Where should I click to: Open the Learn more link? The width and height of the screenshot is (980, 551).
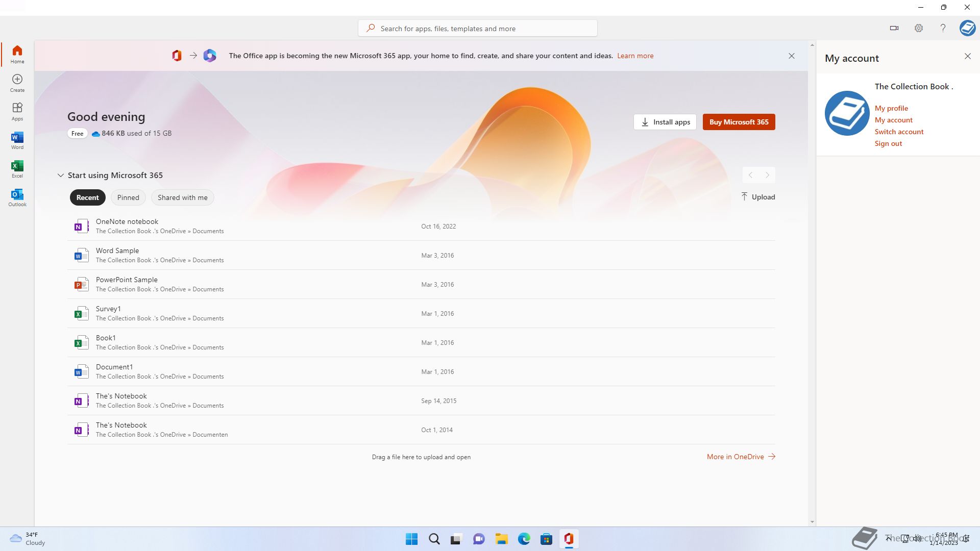[635, 56]
